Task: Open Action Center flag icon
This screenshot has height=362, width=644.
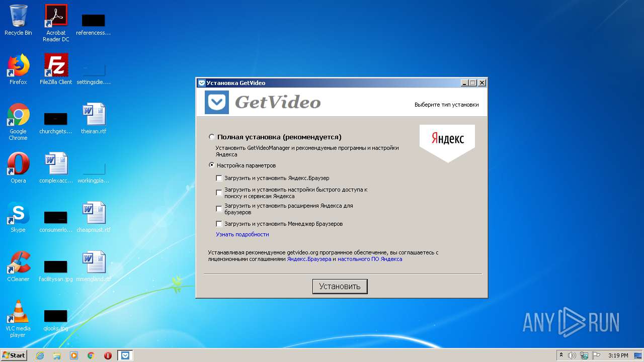Action: coord(596,355)
